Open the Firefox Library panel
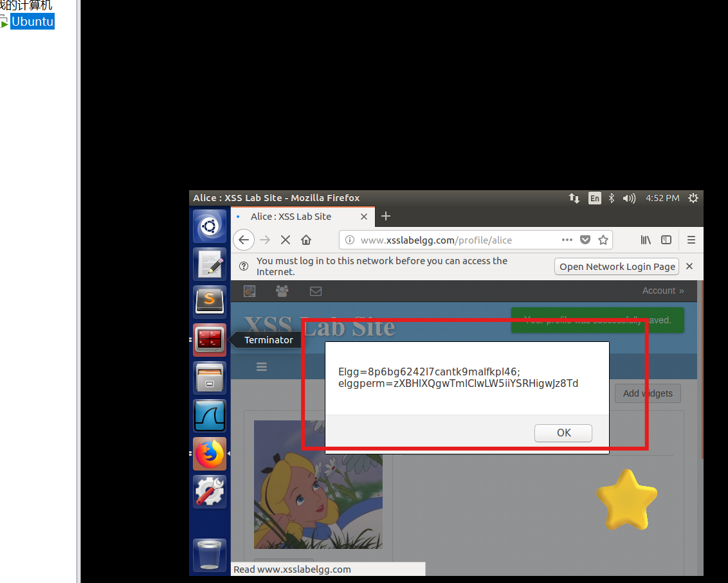Image resolution: width=728 pixels, height=583 pixels. click(646, 240)
